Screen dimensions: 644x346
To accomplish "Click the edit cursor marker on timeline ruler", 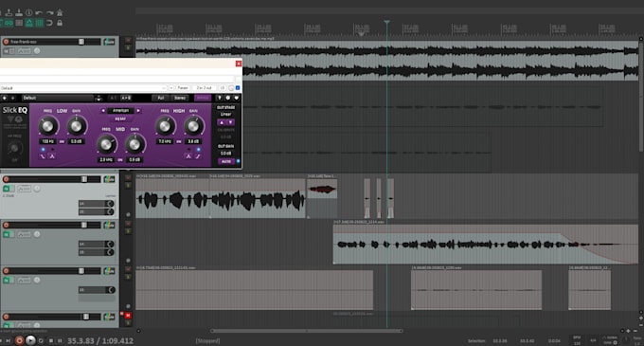I will pyautogui.click(x=386, y=22).
